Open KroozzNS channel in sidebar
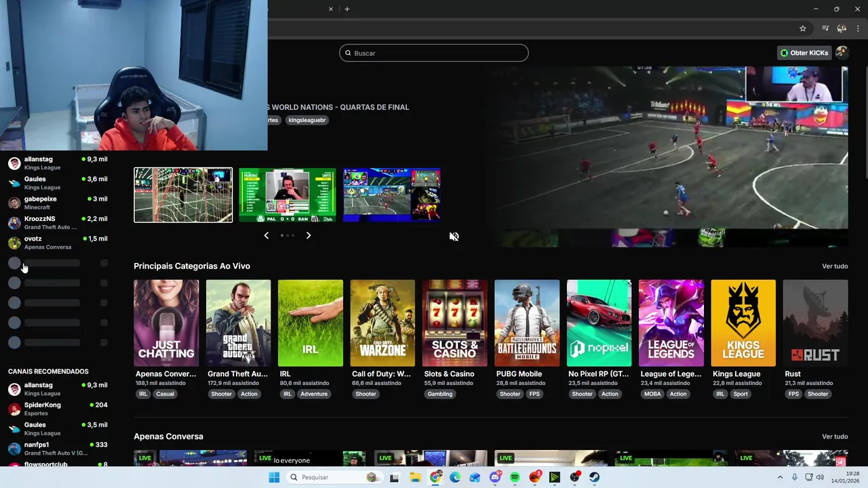The width and height of the screenshot is (868, 488). pos(58,222)
